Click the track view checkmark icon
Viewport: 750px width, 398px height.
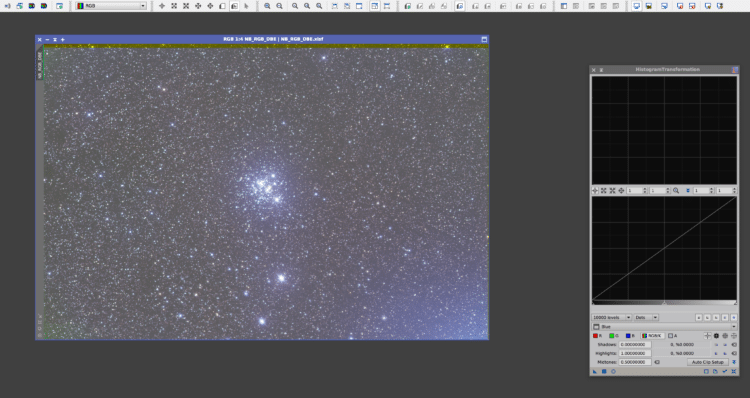pyautogui.click(x=725, y=371)
